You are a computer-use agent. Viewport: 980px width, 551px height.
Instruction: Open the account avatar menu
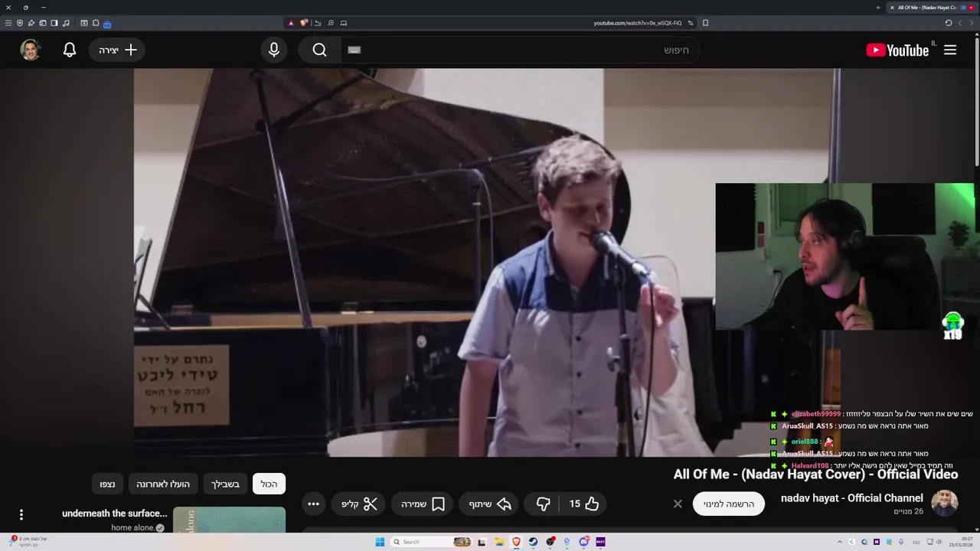[31, 50]
